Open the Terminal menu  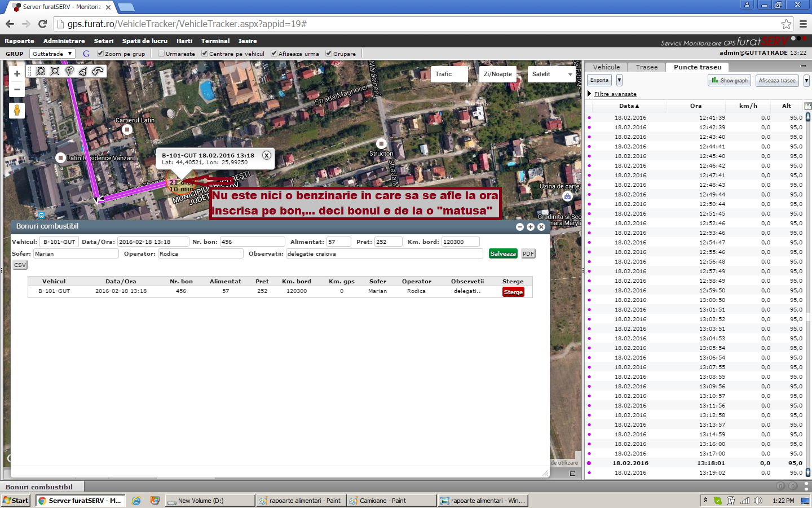215,41
